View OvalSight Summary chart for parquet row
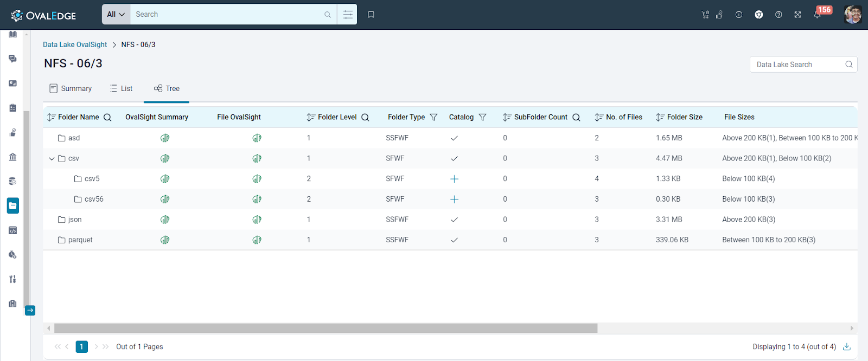868x361 pixels. click(165, 240)
